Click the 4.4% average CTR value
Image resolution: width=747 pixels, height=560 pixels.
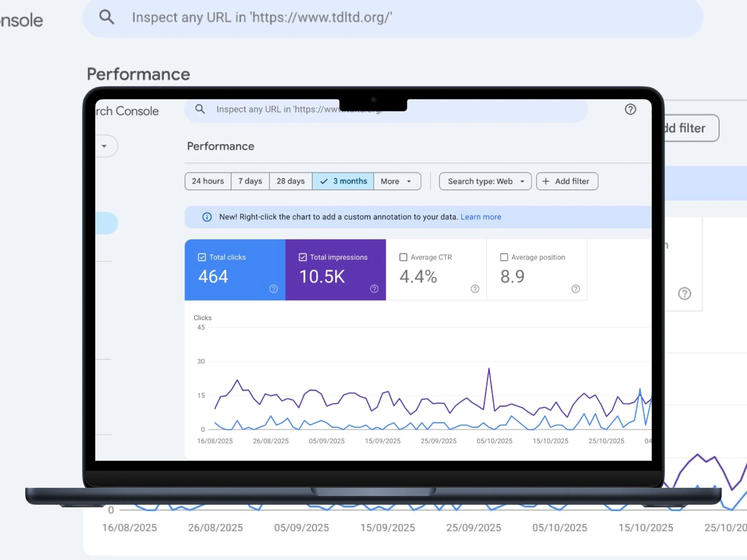418,276
